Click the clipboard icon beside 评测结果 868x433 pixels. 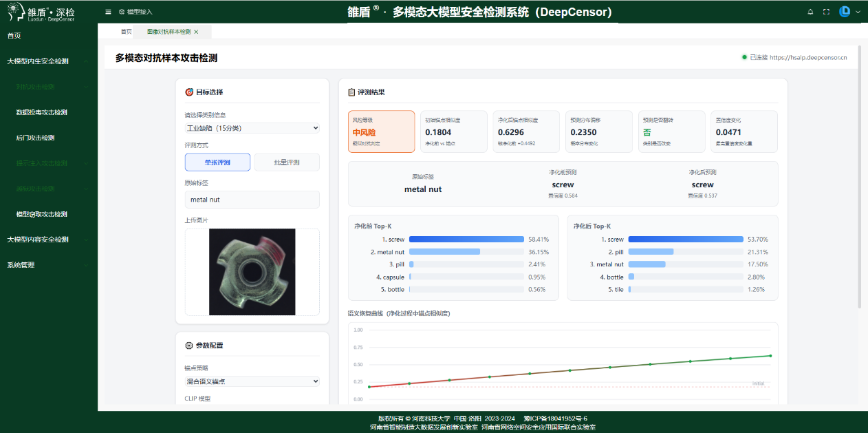click(x=351, y=92)
